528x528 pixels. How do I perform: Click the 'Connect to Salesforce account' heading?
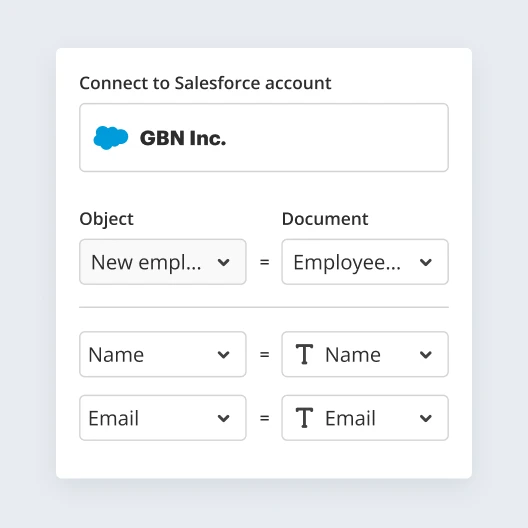point(205,83)
